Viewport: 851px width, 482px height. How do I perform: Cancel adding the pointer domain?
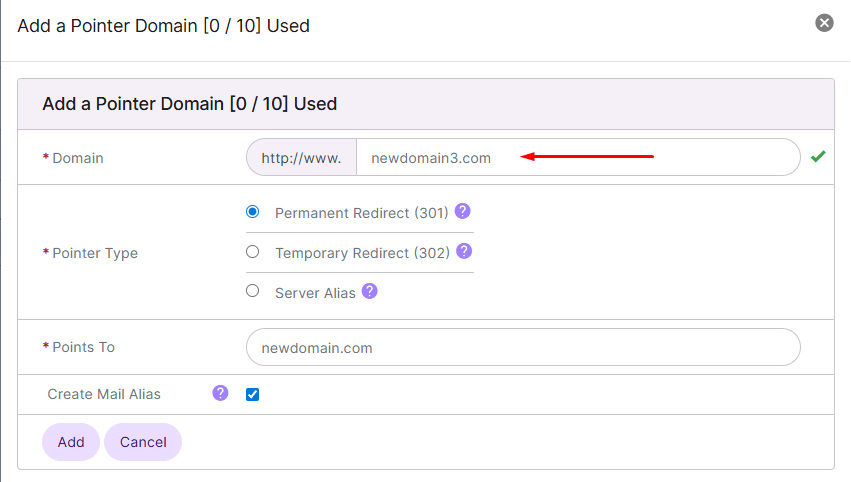[x=143, y=442]
